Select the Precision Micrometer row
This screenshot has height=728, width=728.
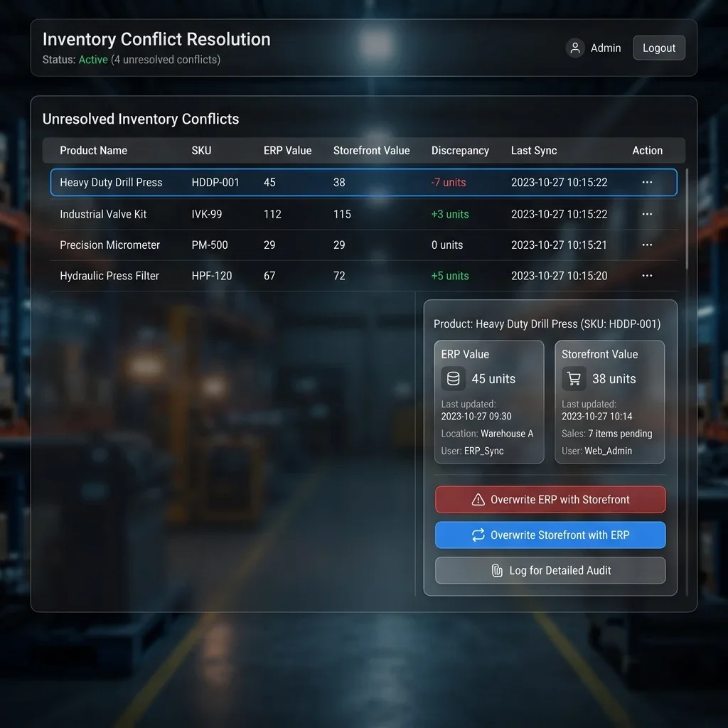(363, 245)
